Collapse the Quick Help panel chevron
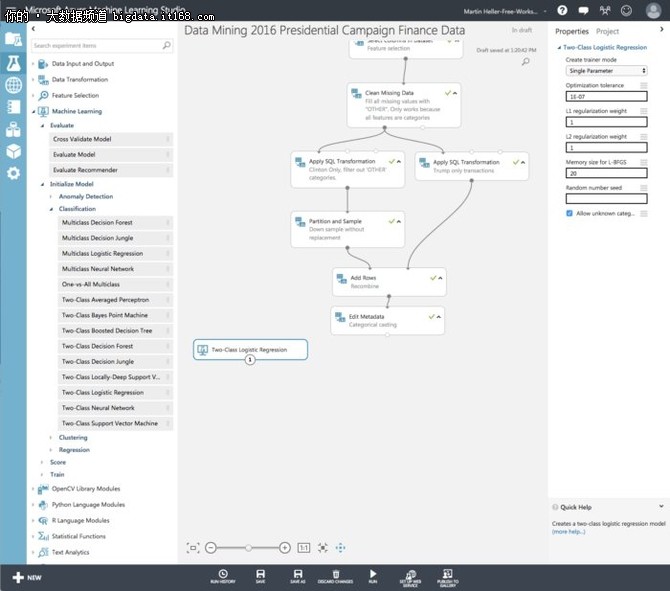670x591 pixels. pyautogui.click(x=661, y=506)
